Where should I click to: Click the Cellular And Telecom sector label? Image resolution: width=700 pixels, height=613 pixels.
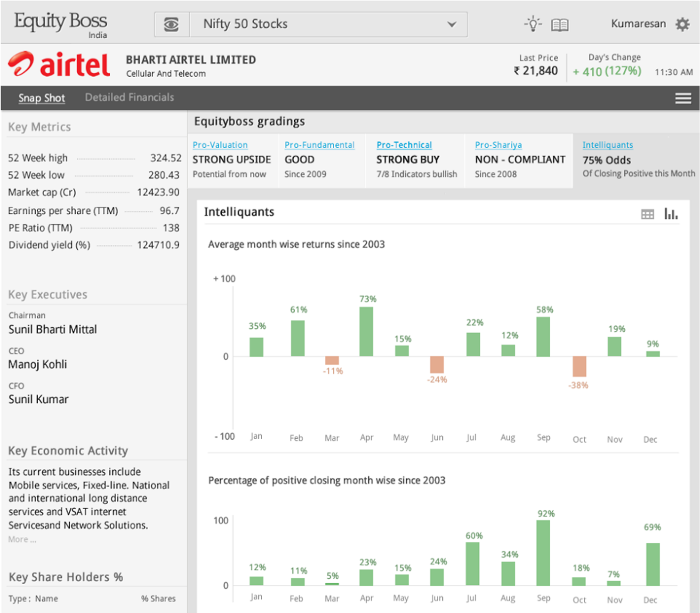[x=166, y=73]
